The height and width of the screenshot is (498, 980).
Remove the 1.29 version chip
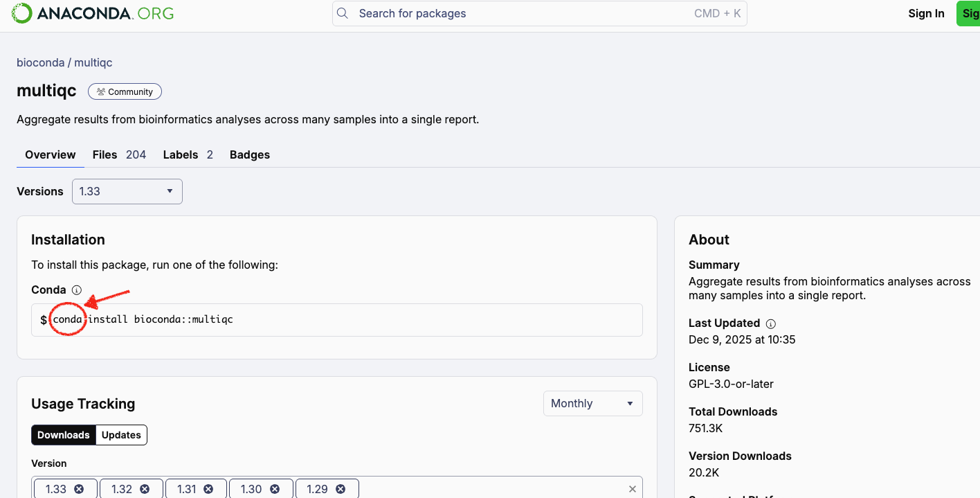coord(341,489)
